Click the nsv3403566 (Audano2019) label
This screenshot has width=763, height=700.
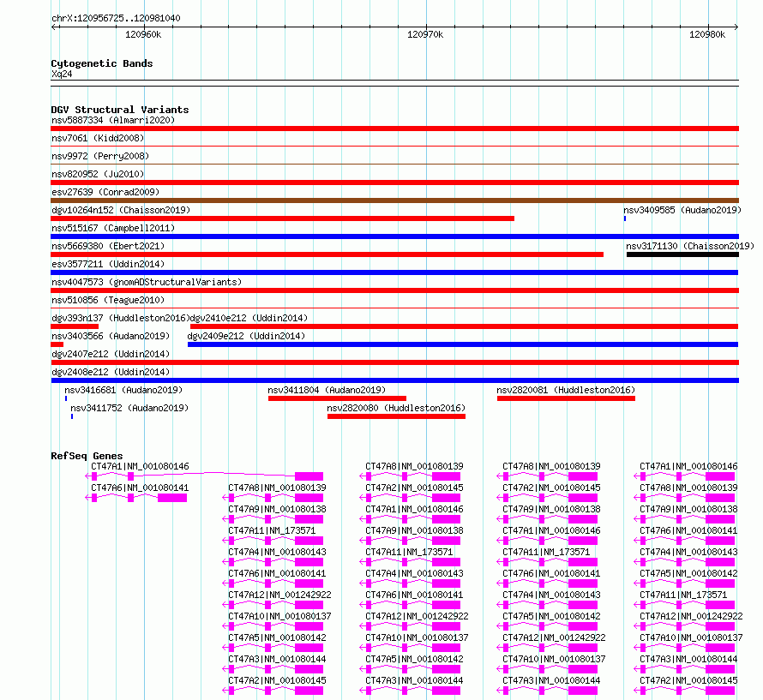click(111, 336)
